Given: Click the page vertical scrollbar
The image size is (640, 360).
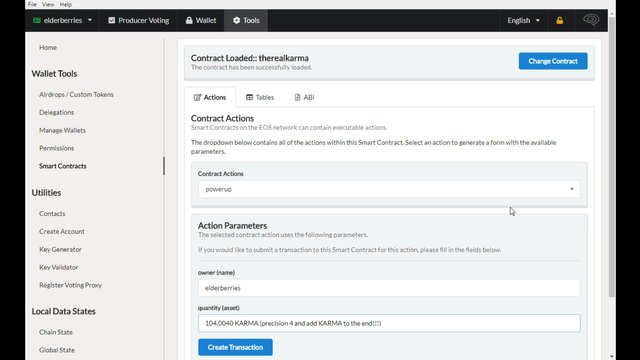Looking at the screenshot, I should point(612,157).
